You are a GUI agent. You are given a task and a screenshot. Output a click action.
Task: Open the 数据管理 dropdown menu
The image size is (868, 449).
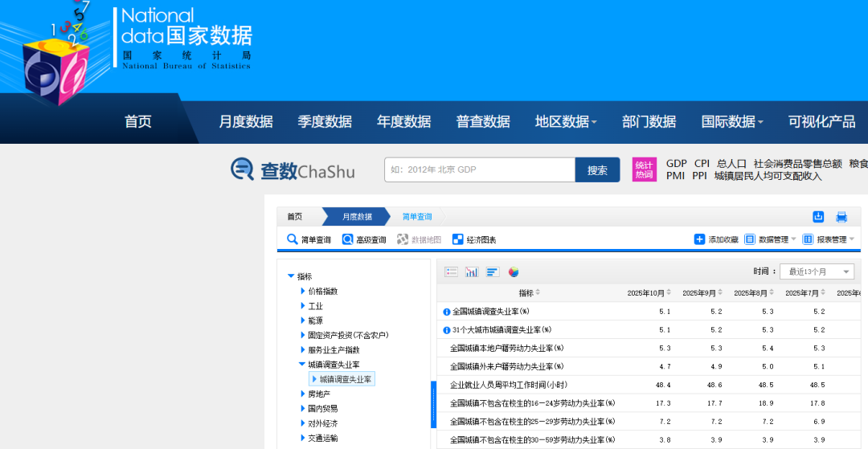click(x=771, y=239)
